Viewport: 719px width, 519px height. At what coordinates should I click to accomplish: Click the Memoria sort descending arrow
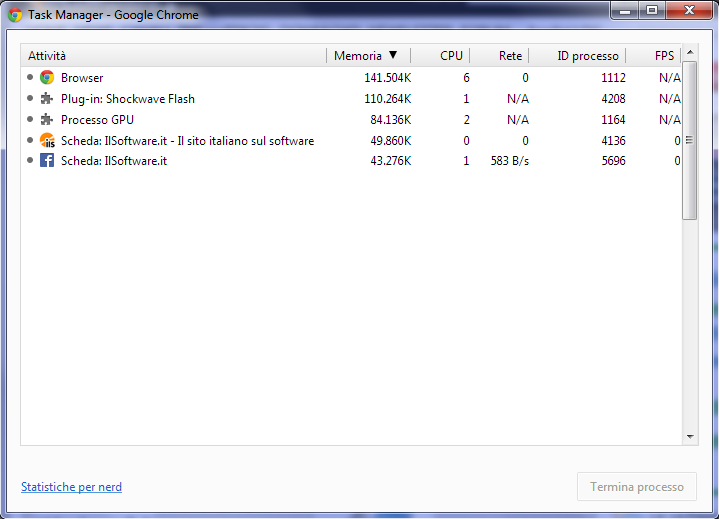393,56
